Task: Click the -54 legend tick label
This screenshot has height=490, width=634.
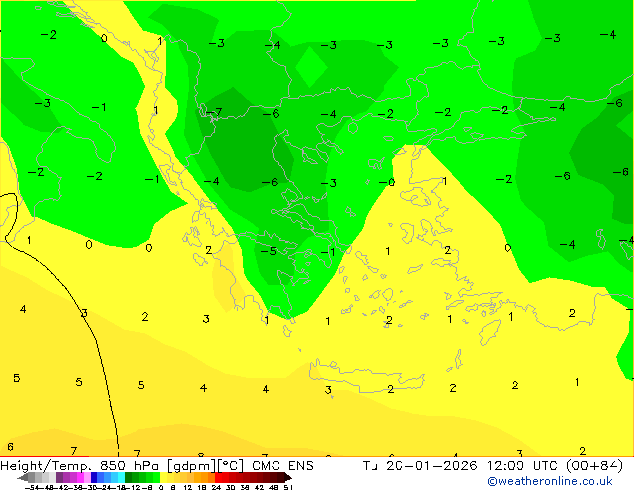Action: coord(32,488)
